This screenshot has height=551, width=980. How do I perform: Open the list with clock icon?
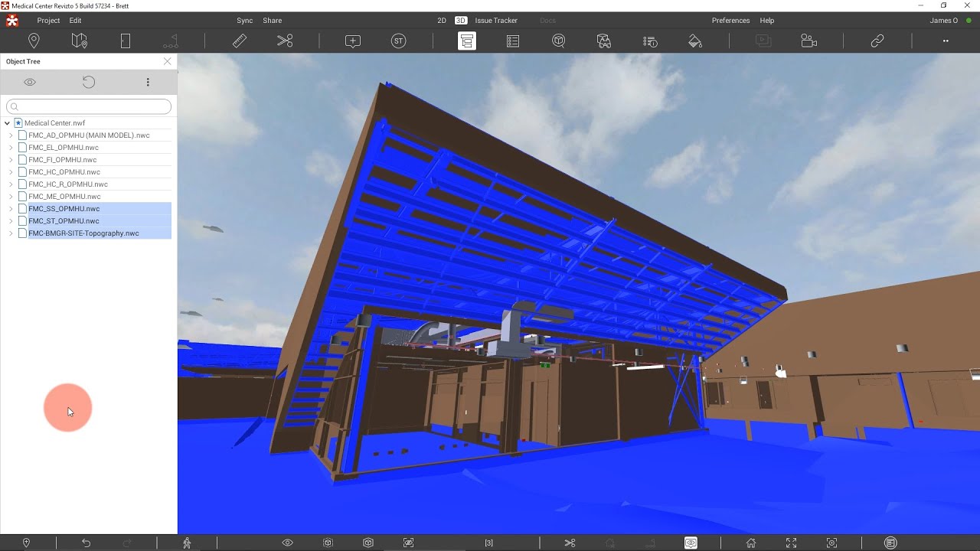(650, 41)
